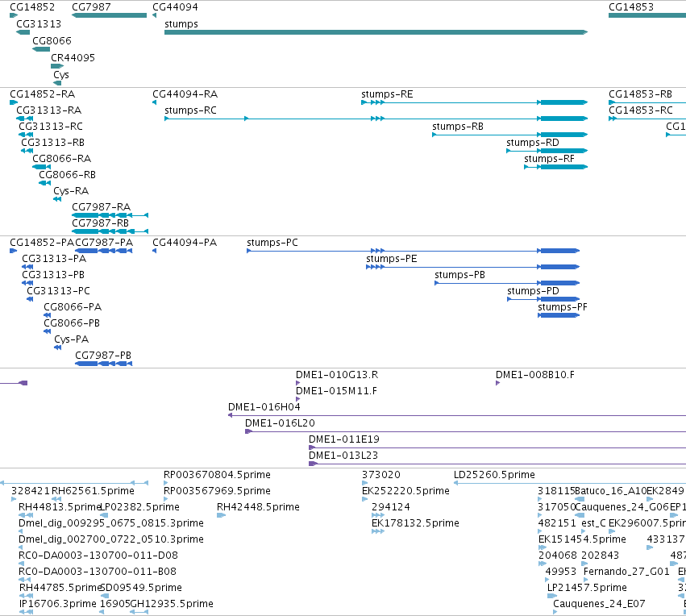This screenshot has width=686, height=616.
Task: Select the CG8066-RB transcript label
Action: click(x=67, y=175)
